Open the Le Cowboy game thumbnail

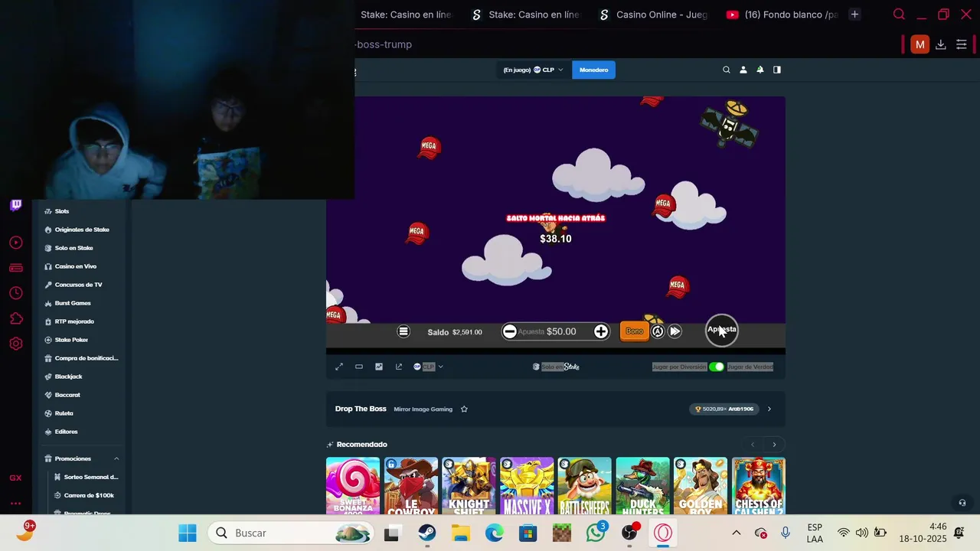[411, 486]
